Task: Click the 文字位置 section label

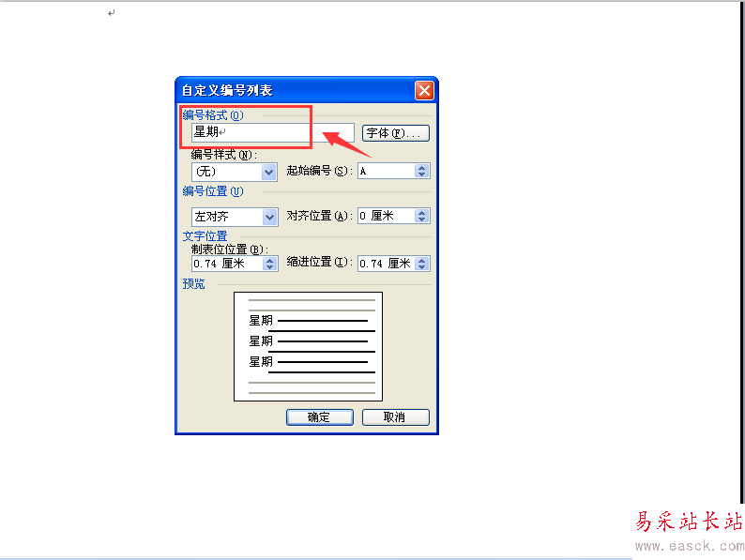Action: (205, 236)
